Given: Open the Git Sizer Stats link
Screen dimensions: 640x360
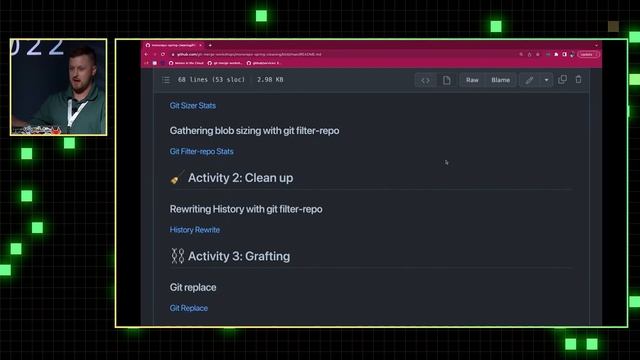Looking at the screenshot, I should pyautogui.click(x=193, y=106).
